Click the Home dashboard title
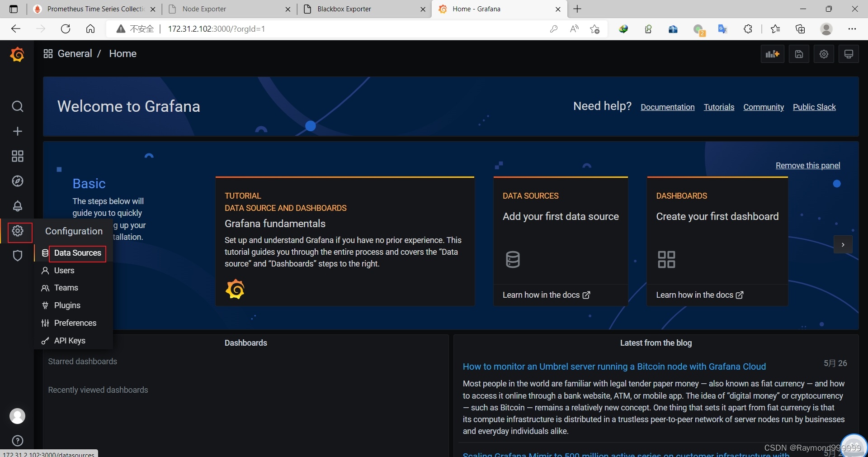The image size is (868, 457). [x=123, y=54]
